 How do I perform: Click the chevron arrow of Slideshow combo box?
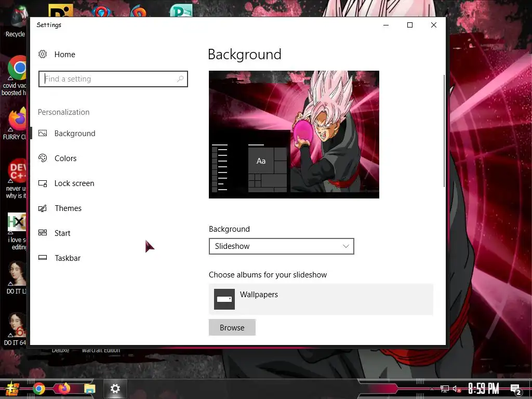tap(345, 246)
